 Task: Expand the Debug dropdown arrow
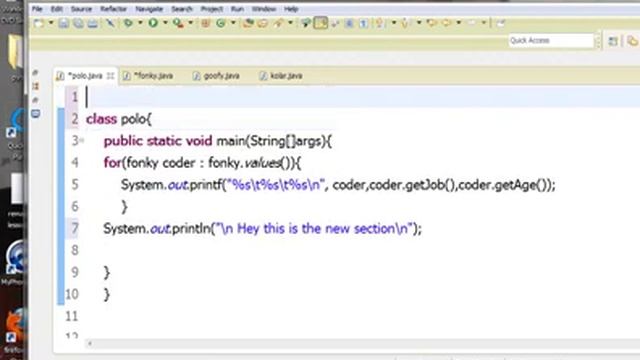(140, 23)
